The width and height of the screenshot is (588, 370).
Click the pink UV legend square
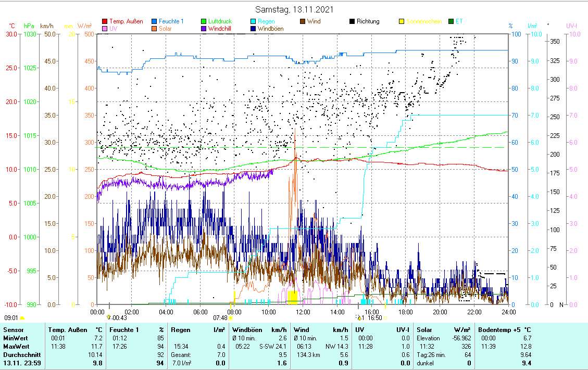coord(105,29)
